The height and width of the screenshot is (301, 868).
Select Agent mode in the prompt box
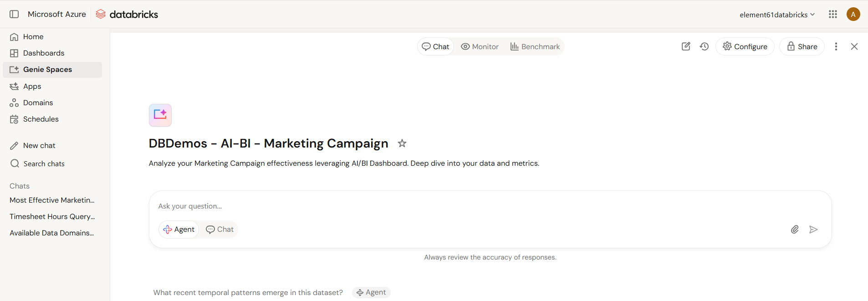tap(179, 230)
